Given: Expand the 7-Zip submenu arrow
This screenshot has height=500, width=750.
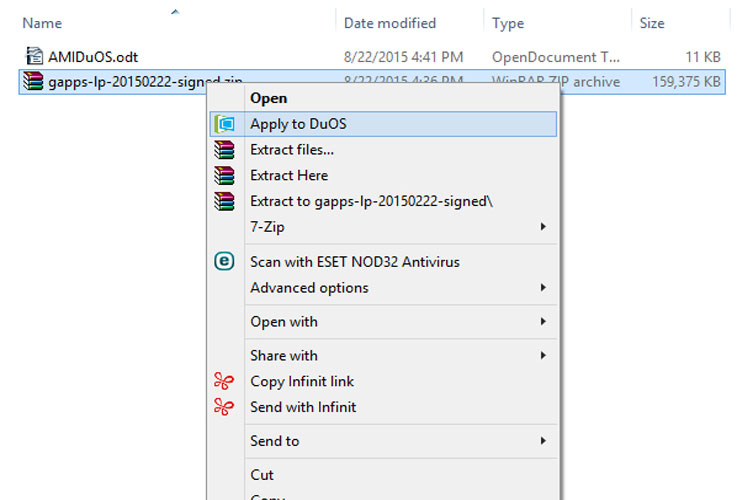Looking at the screenshot, I should (x=543, y=226).
